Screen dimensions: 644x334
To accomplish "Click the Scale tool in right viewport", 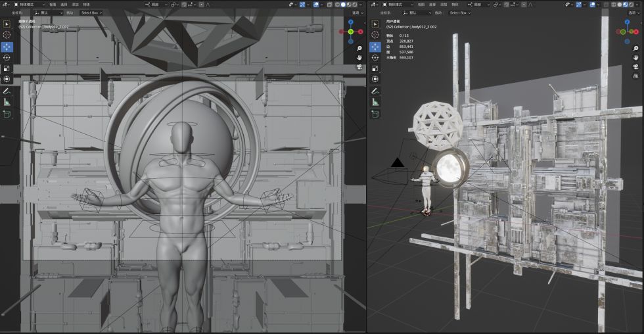I will pos(375,68).
